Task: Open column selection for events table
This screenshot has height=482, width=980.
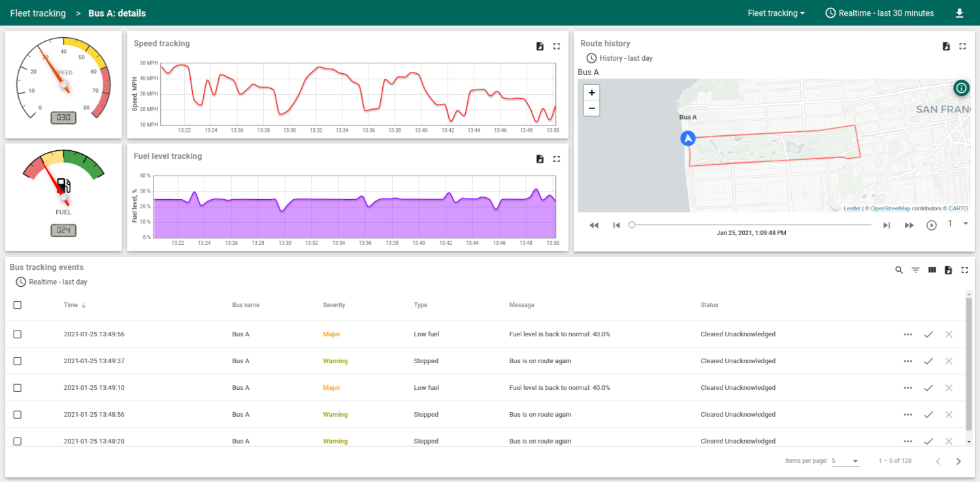Action: click(932, 270)
